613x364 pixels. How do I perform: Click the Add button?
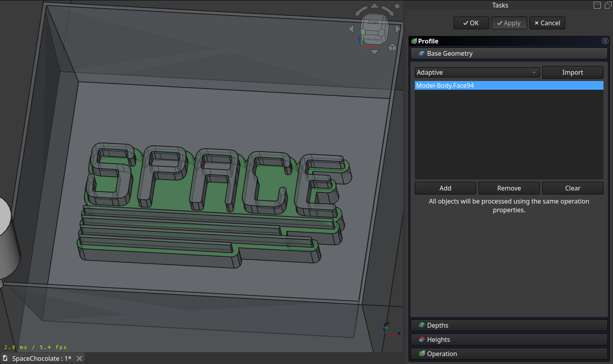pos(445,188)
